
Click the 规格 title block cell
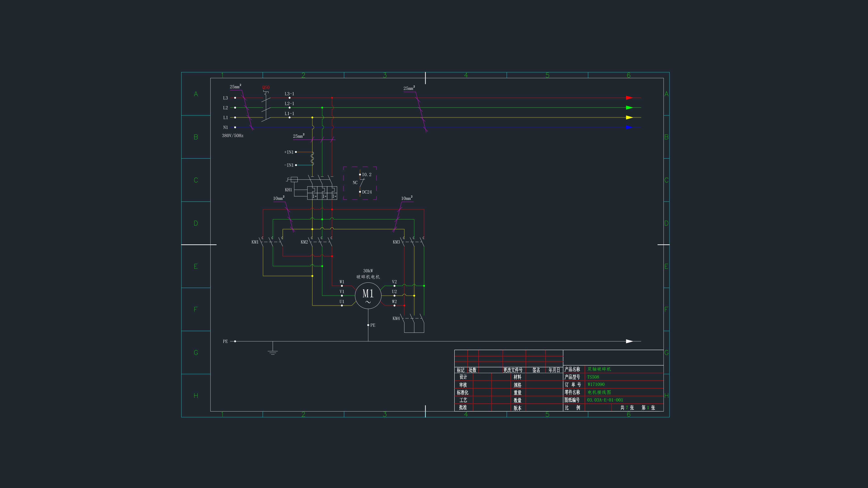pyautogui.click(x=518, y=385)
